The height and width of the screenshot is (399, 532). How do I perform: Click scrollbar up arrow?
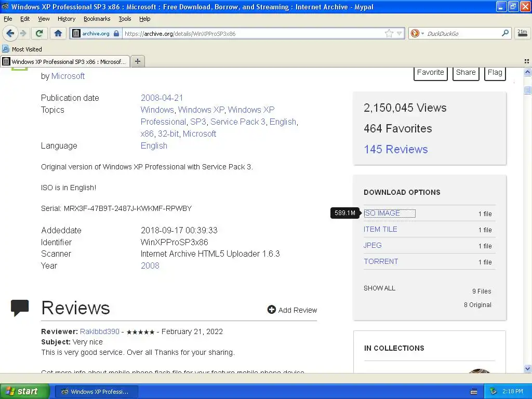tap(527, 72)
